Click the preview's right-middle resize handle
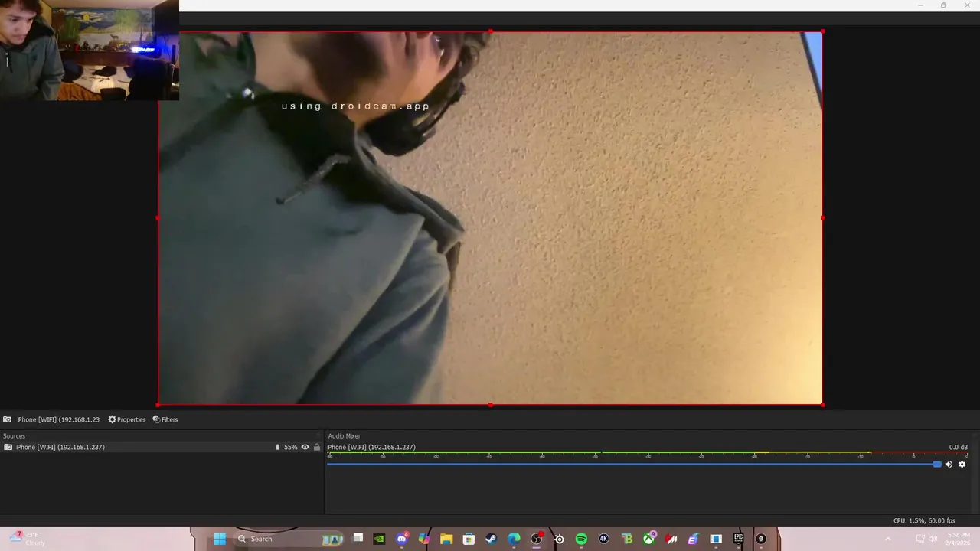 tap(822, 218)
